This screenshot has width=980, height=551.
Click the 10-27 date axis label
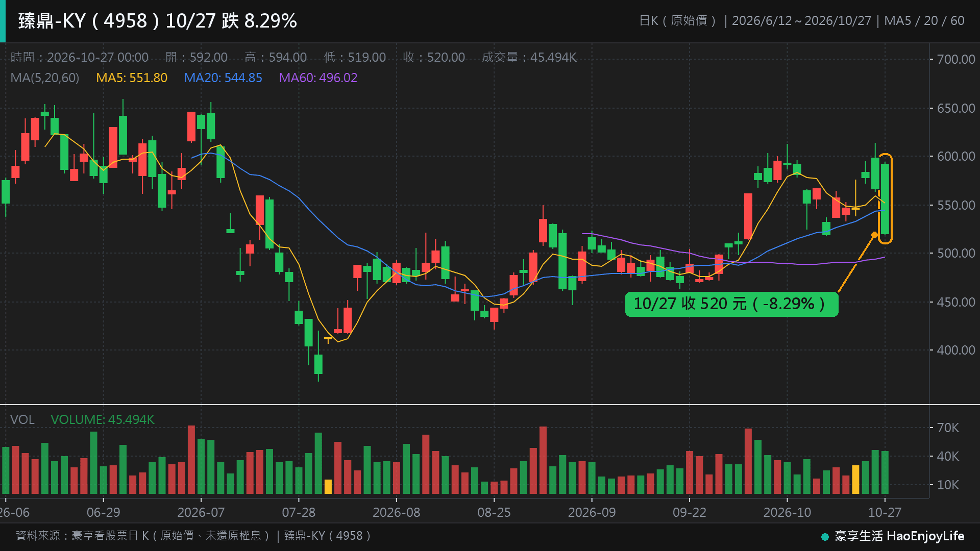pos(885,512)
